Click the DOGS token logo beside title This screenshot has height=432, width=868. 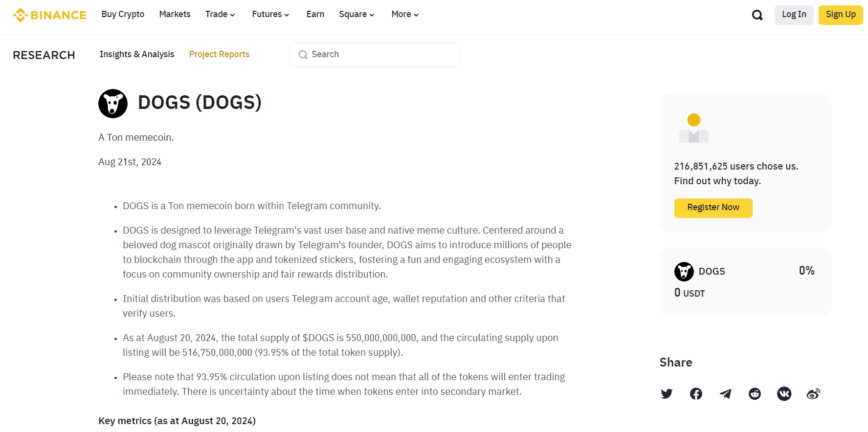(113, 104)
